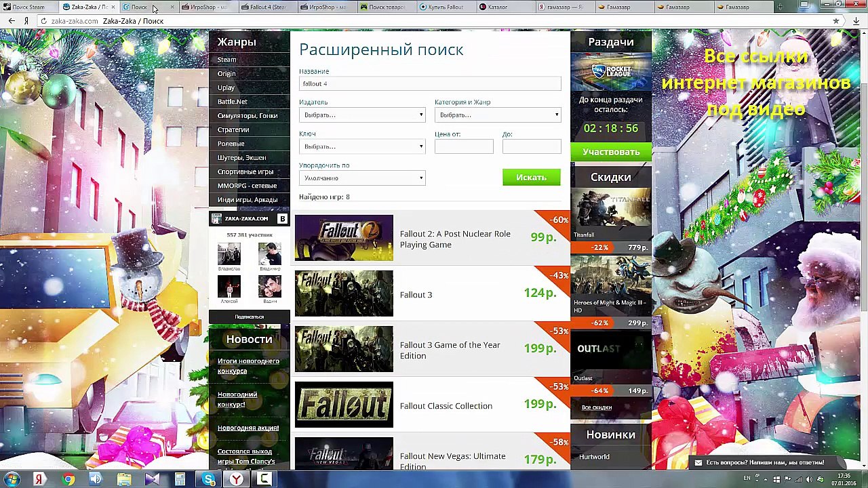Click the До price field
This screenshot has height=488, width=868.
coord(532,146)
